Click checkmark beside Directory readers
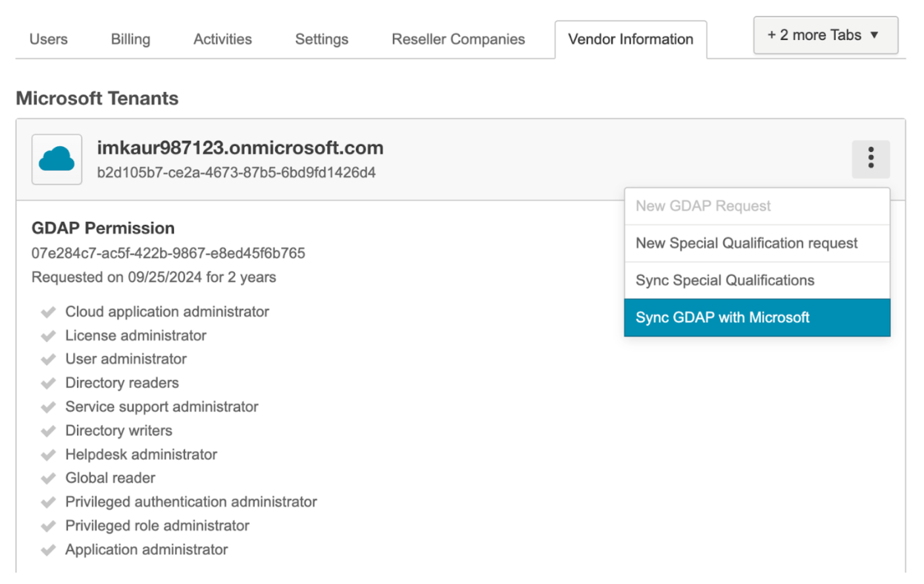The height and width of the screenshot is (584, 924). 48,383
